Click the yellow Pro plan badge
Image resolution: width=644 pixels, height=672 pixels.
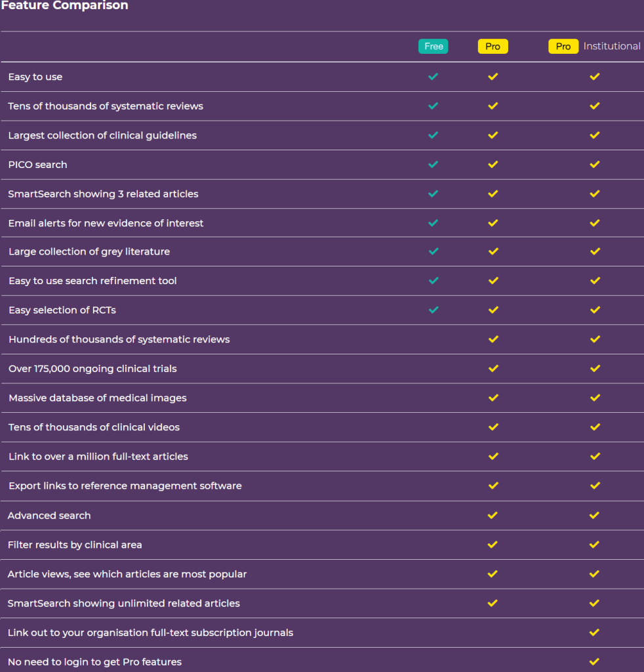pyautogui.click(x=493, y=47)
